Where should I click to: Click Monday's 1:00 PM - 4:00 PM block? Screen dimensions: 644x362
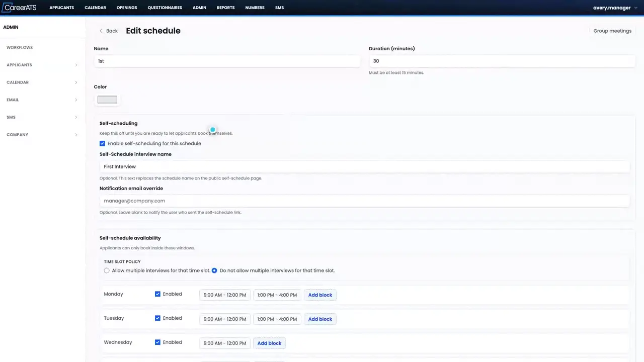click(x=277, y=295)
